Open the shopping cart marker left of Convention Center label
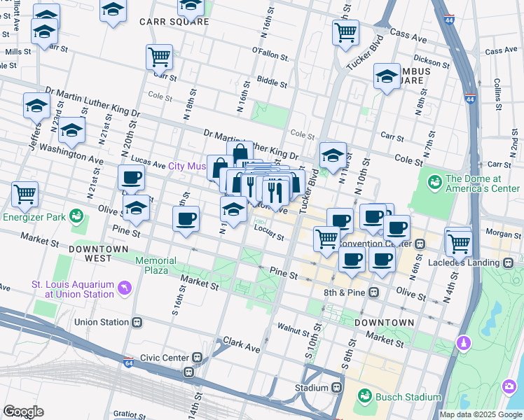The image size is (524, 420). pyautogui.click(x=326, y=241)
